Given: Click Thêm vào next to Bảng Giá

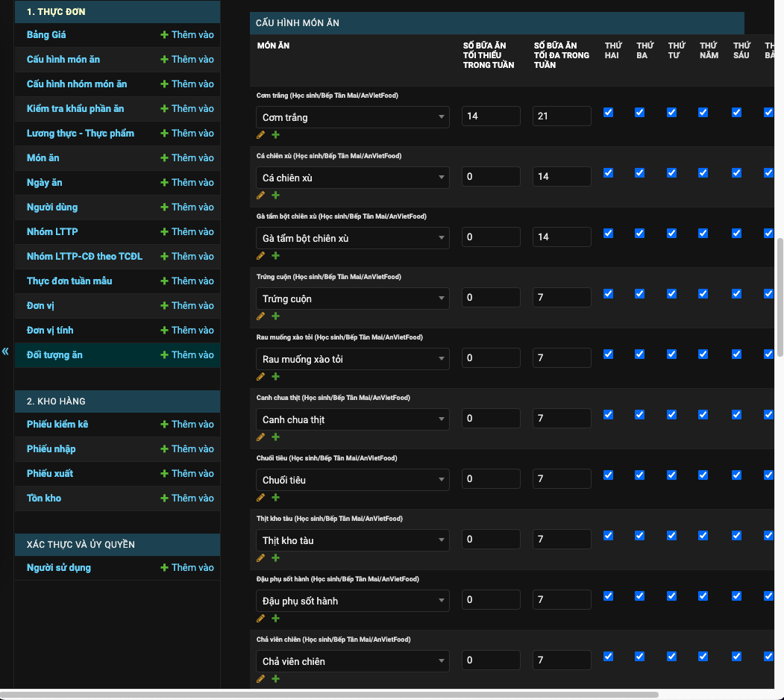Looking at the screenshot, I should pyautogui.click(x=185, y=34).
